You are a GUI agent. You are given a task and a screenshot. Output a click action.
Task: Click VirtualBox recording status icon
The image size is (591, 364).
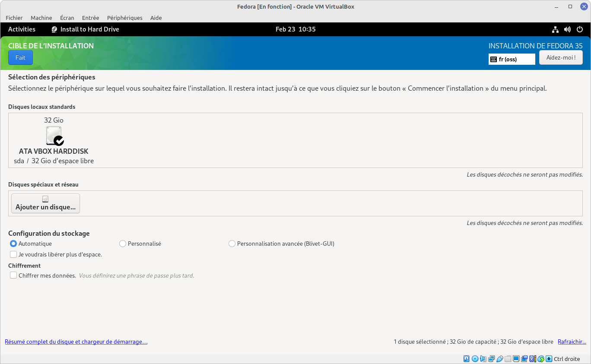coord(524,359)
